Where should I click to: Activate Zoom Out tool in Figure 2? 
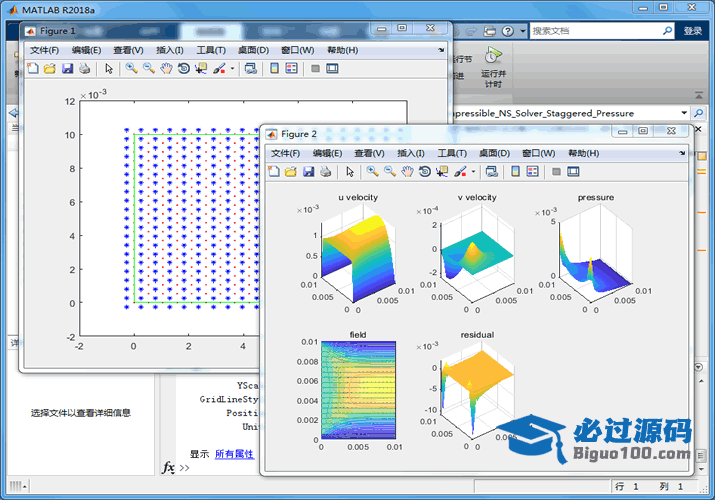click(389, 171)
